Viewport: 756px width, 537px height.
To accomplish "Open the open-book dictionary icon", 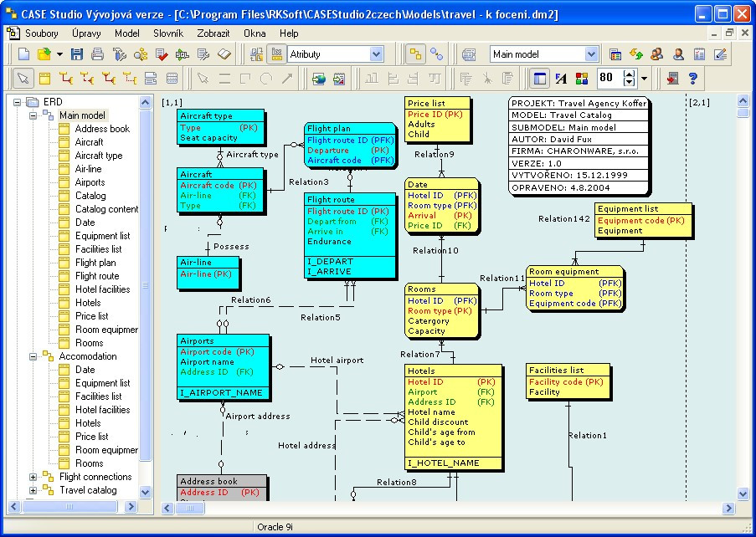I will pyautogui.click(x=224, y=54).
